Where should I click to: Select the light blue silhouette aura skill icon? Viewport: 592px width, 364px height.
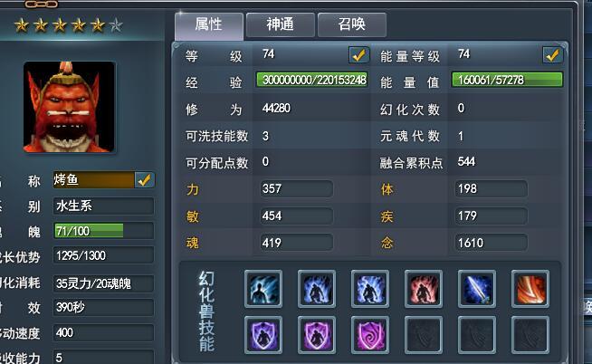tap(263, 289)
